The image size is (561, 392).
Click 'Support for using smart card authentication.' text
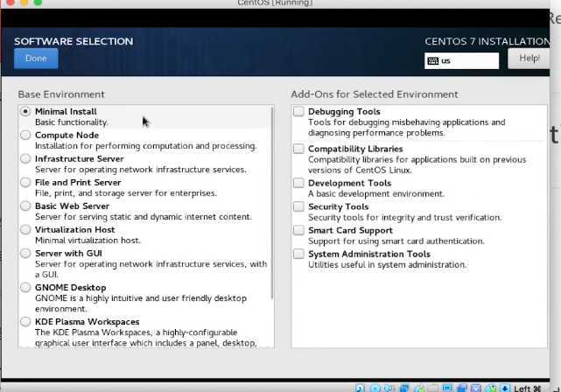pos(396,241)
